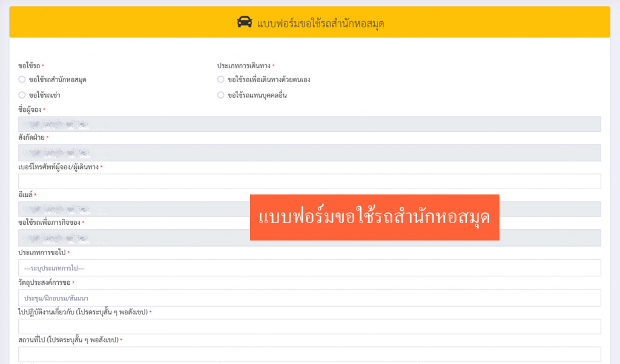Screen dimensions: 620x364
Task: Click the สังกัดฝ่าย department field
Action: [309, 152]
